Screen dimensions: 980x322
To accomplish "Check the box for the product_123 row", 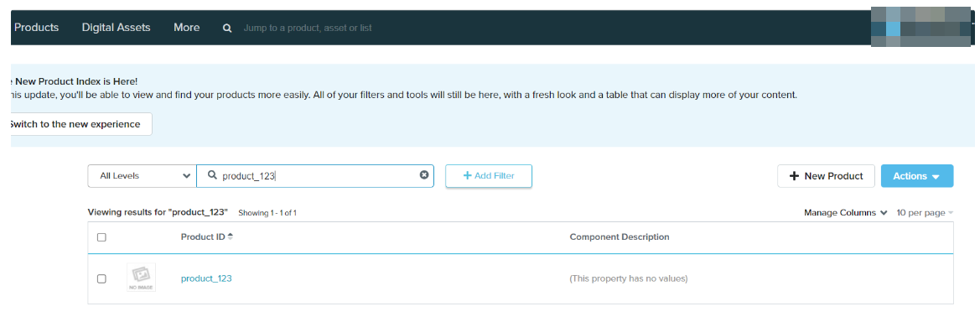I will click(102, 279).
